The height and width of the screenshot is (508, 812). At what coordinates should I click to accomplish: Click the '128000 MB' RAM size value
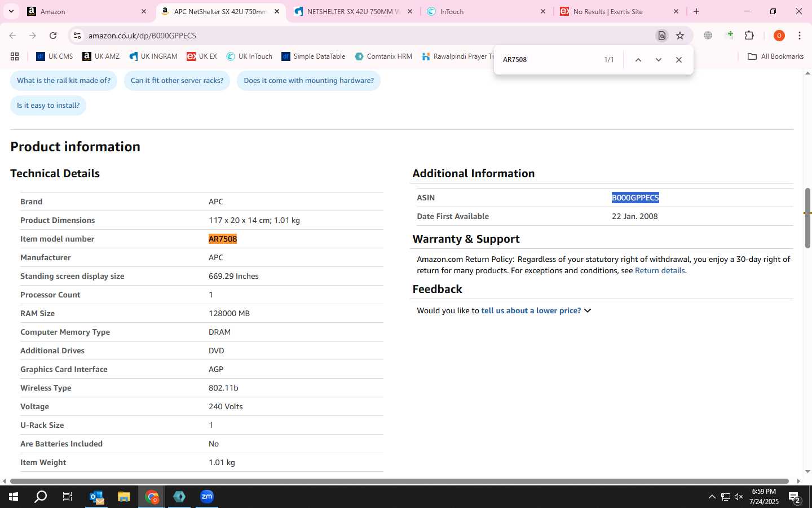coord(229,313)
